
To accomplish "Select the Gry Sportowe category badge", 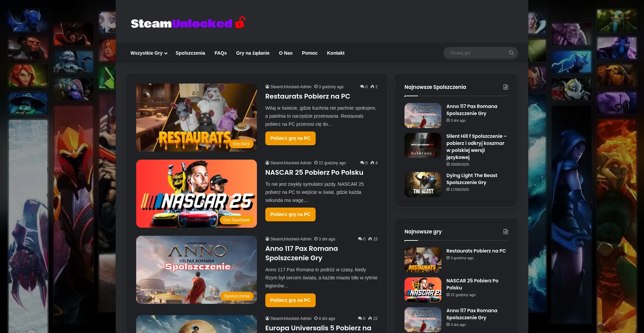I will tap(236, 220).
